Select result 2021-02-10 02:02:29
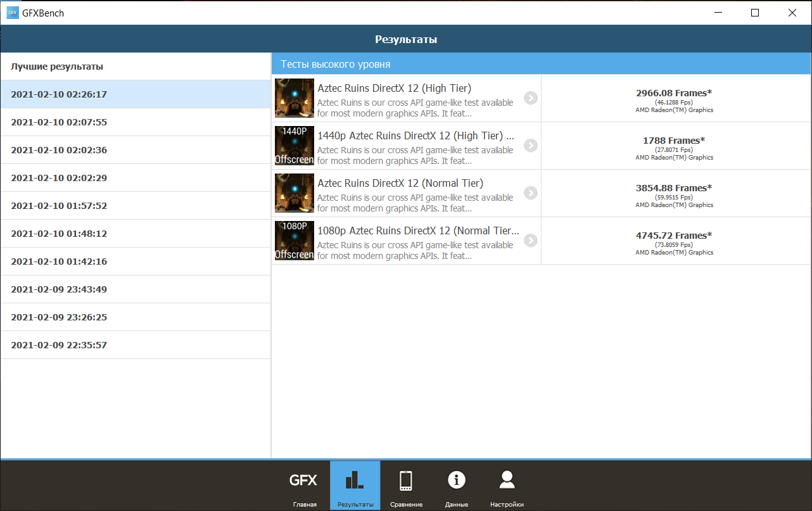The image size is (812, 511). click(136, 178)
